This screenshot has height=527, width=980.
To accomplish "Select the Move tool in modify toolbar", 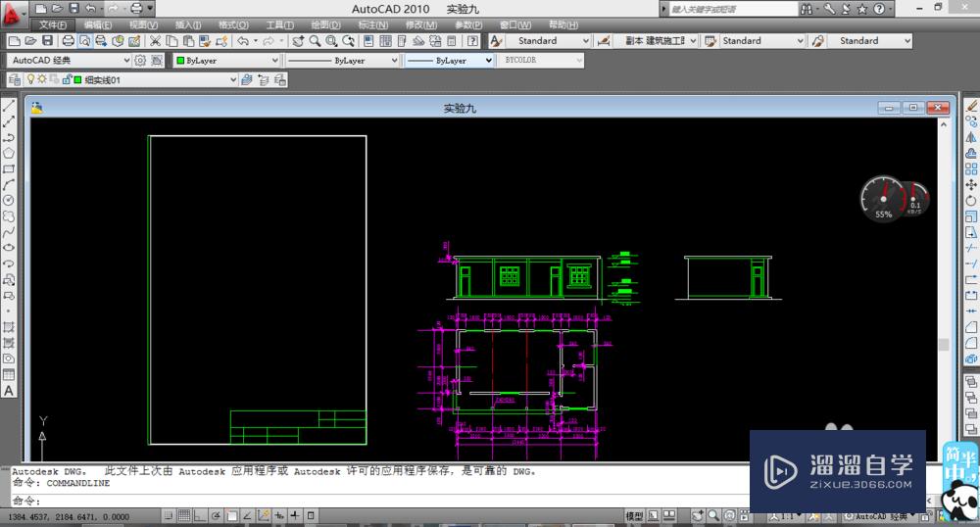I will pyautogui.click(x=970, y=185).
